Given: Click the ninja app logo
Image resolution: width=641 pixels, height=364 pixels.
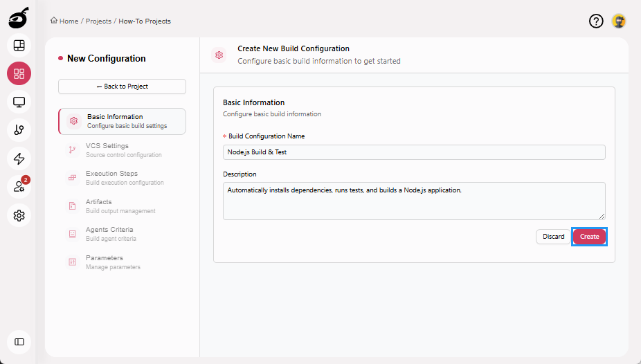Looking at the screenshot, I should (19, 18).
